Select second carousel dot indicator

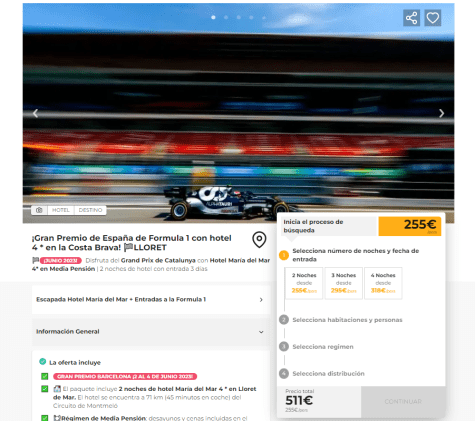(226, 17)
